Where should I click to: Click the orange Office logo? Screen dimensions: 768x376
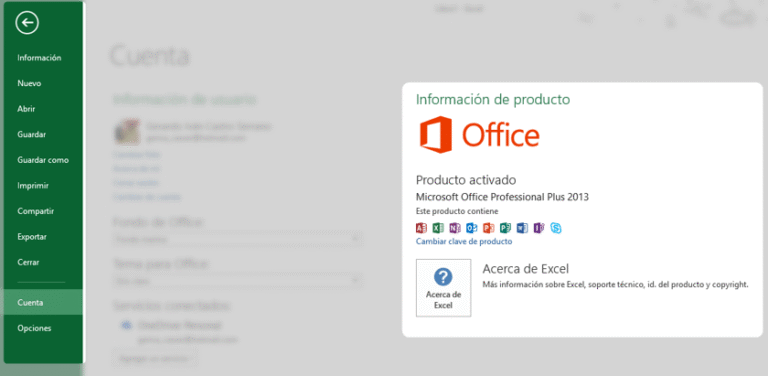[x=480, y=135]
